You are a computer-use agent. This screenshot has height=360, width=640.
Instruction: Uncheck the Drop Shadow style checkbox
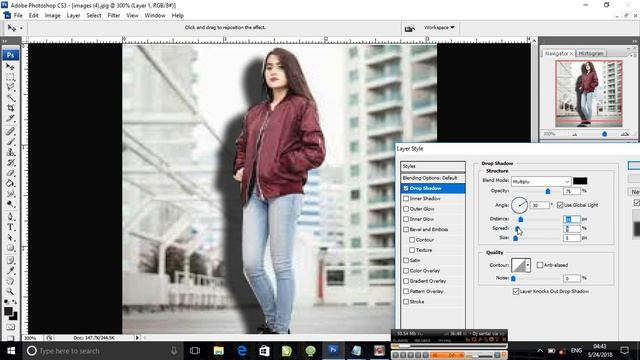tap(406, 188)
